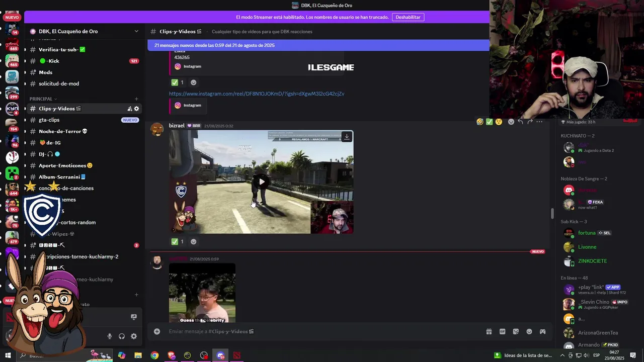The width and height of the screenshot is (644, 362).
Task: Open more options for bizrael's message
Action: tap(539, 122)
